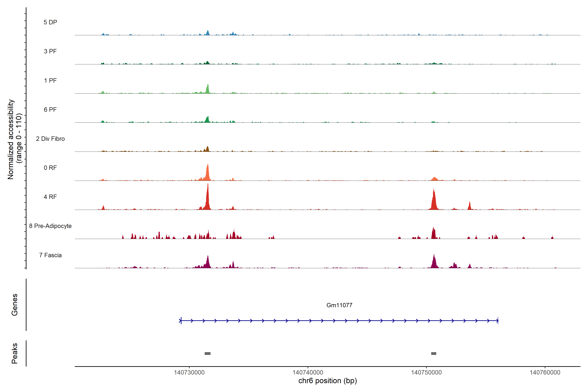This screenshot has height=392, width=588.
Task: Click the 4 RF track label
Action: 50,197
